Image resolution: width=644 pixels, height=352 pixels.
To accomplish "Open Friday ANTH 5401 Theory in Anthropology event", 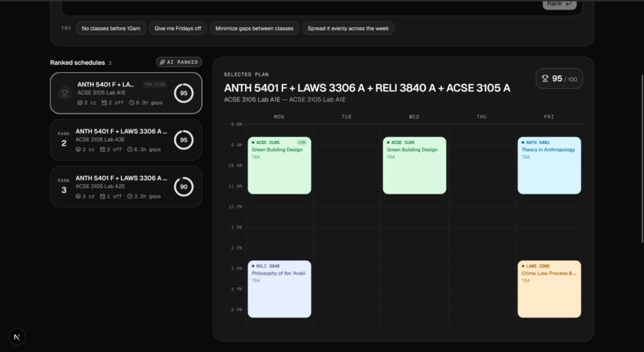I will 549,166.
